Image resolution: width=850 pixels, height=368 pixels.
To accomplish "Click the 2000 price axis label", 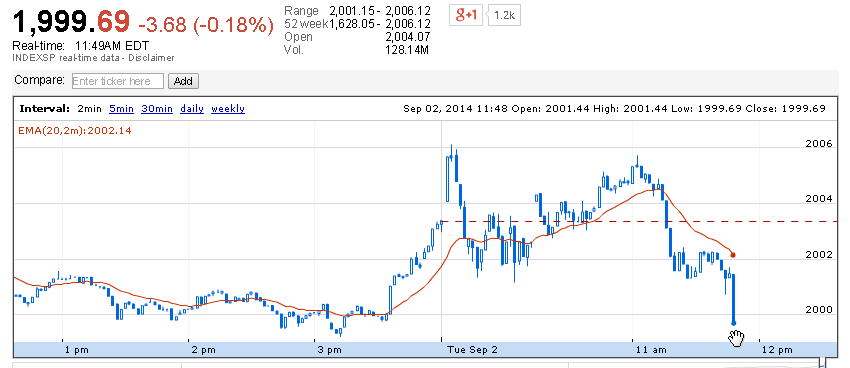I will point(819,310).
